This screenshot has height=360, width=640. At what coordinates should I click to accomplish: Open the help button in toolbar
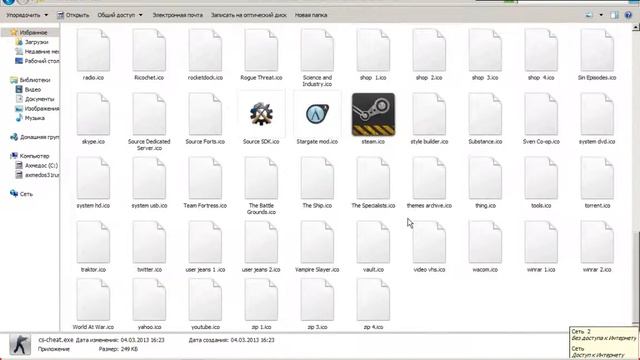[x=628, y=15]
